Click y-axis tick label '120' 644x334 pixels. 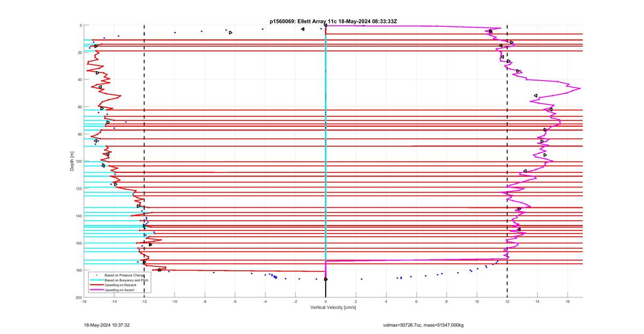(x=78, y=188)
